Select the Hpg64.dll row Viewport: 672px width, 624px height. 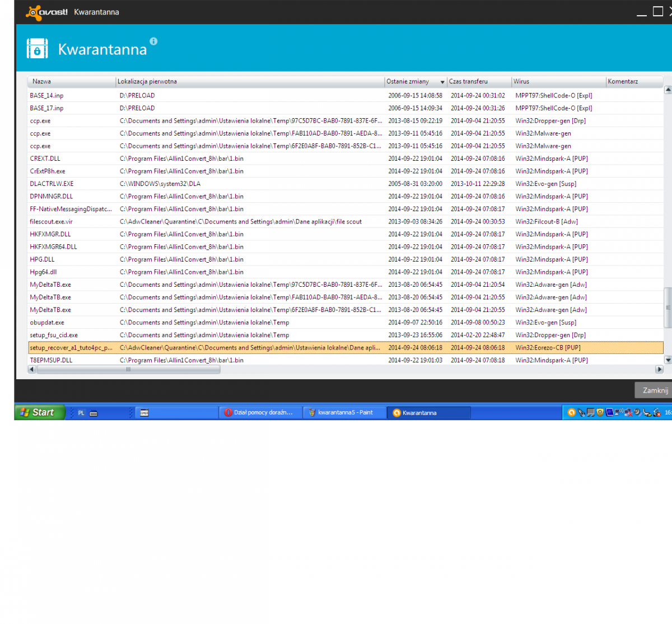coord(346,272)
